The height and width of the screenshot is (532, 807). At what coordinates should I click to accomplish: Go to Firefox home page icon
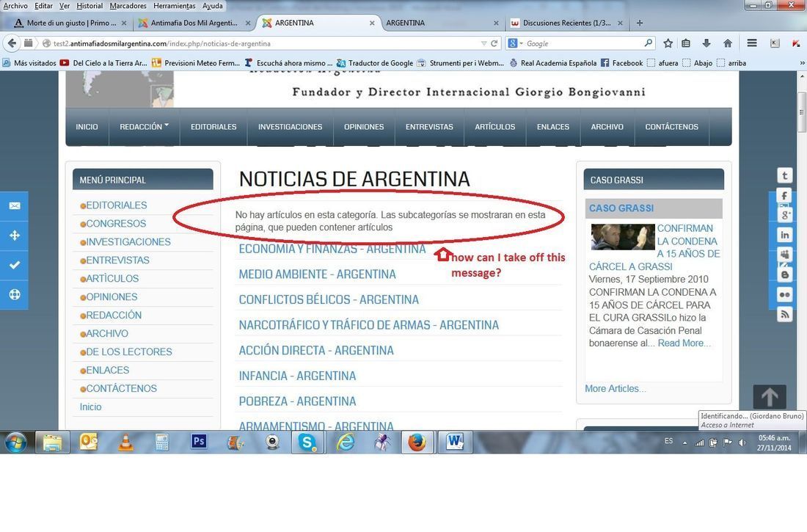coord(728,43)
